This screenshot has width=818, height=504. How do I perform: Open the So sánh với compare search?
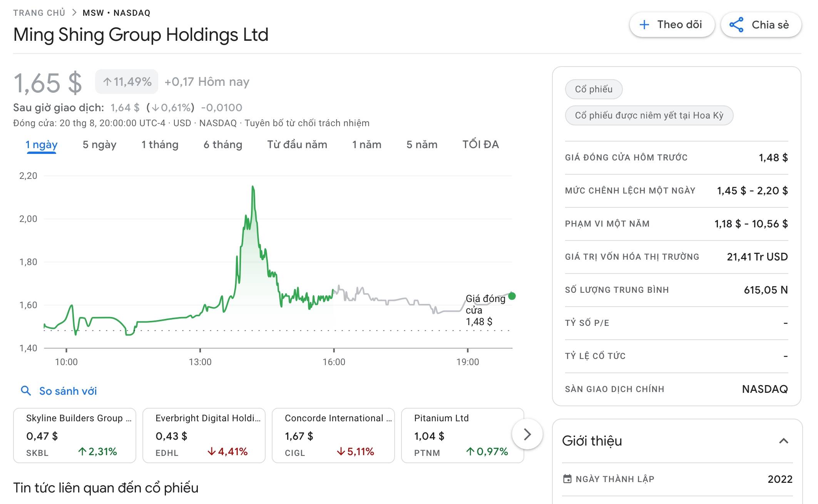coord(59,391)
